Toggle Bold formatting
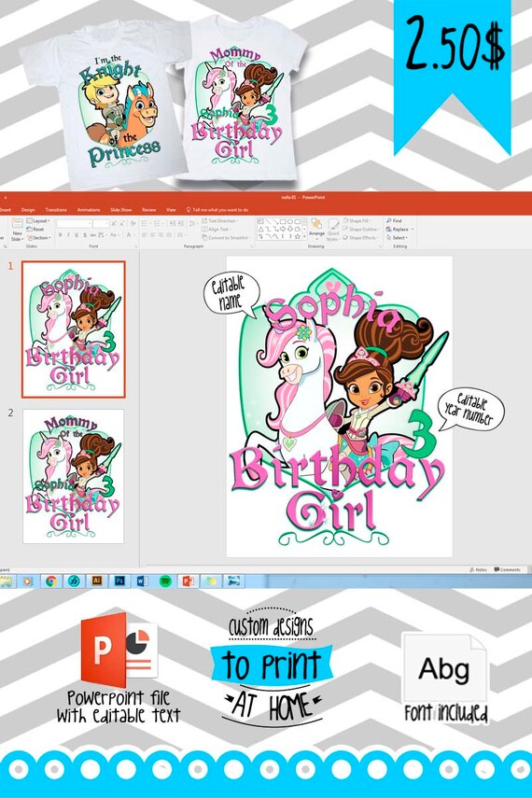The image size is (532, 798). [x=60, y=235]
